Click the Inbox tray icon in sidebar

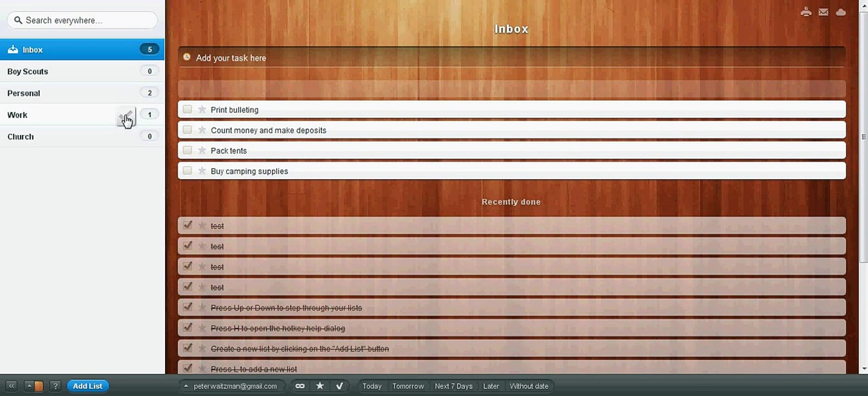(13, 50)
